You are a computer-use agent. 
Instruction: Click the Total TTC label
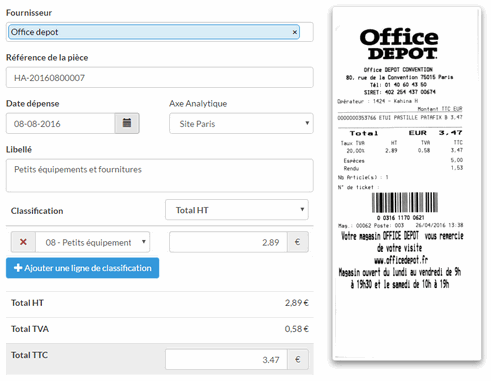pos(29,355)
